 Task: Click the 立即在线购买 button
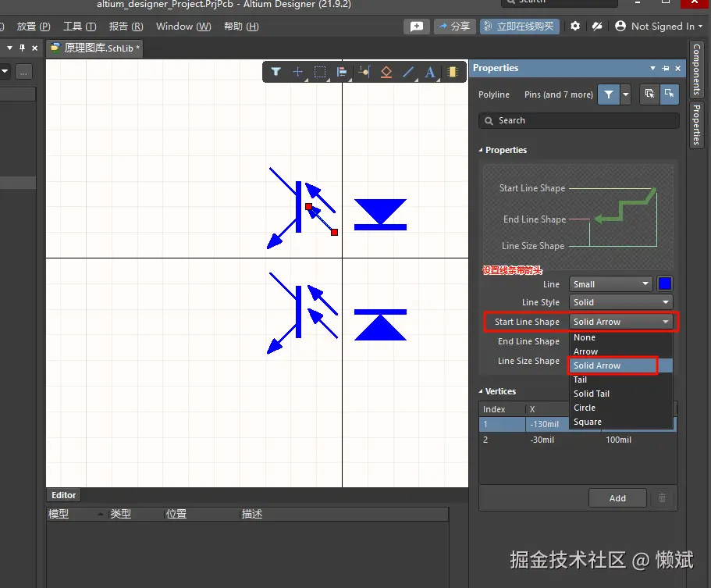pyautogui.click(x=520, y=27)
